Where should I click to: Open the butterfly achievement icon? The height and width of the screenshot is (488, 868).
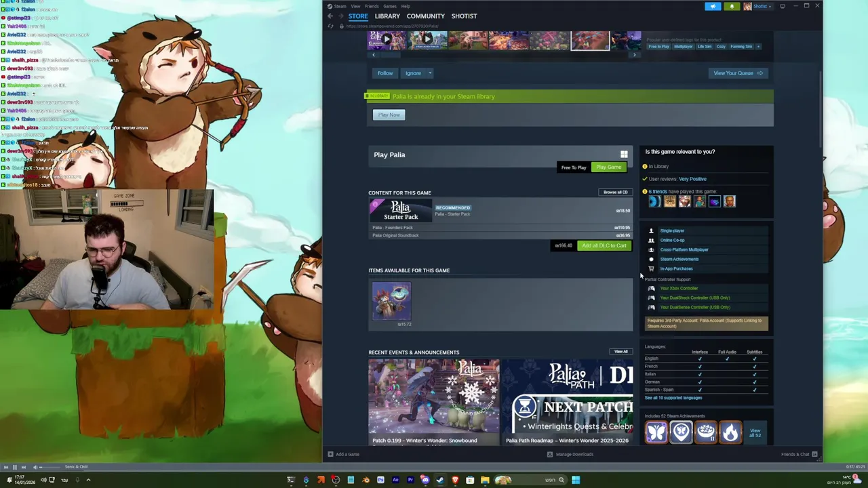656,432
